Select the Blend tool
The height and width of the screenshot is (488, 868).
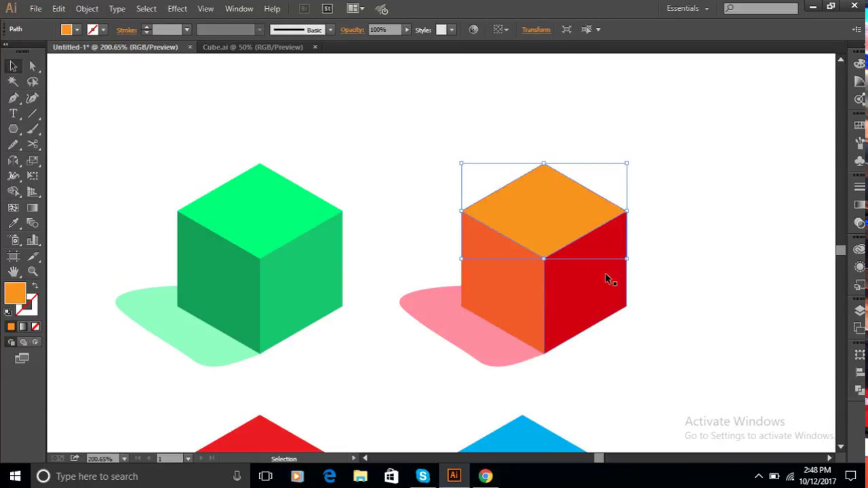point(33,224)
